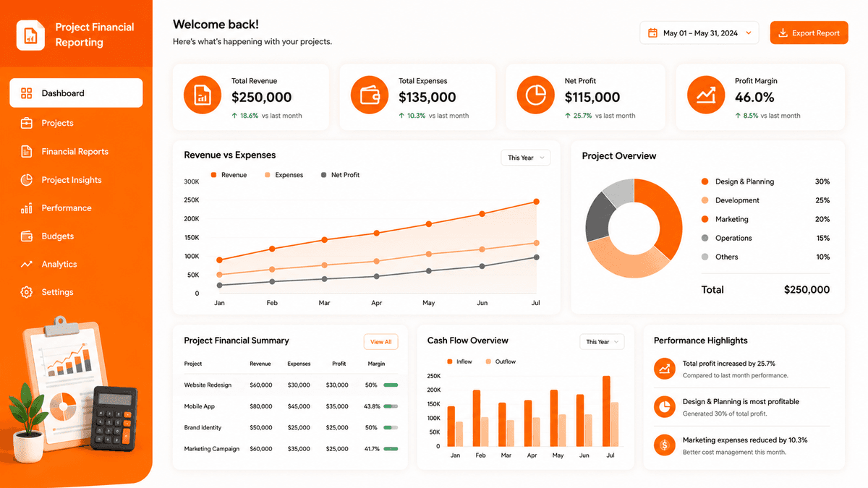Expand This Year dropdown in Cash Flow Overview
The image size is (868, 488).
pos(602,341)
